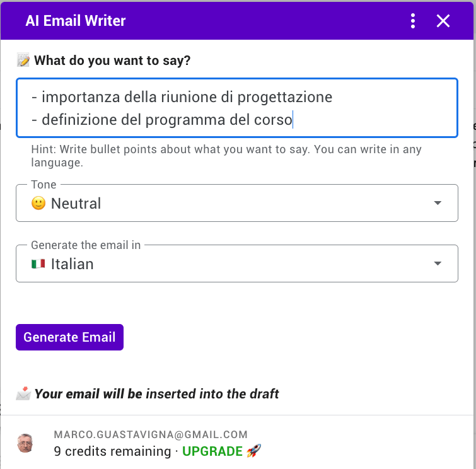Click the marco.guastavigna@gmail.com account address
The image size is (476, 469).
(x=151, y=434)
